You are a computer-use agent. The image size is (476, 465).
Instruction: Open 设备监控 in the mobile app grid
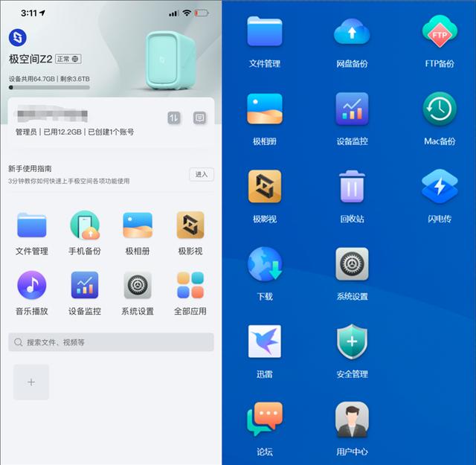tap(85, 285)
